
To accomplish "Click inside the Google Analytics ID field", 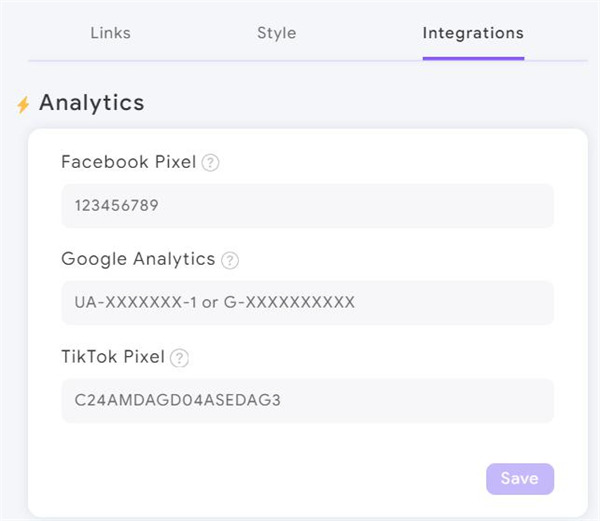I will pos(308,303).
